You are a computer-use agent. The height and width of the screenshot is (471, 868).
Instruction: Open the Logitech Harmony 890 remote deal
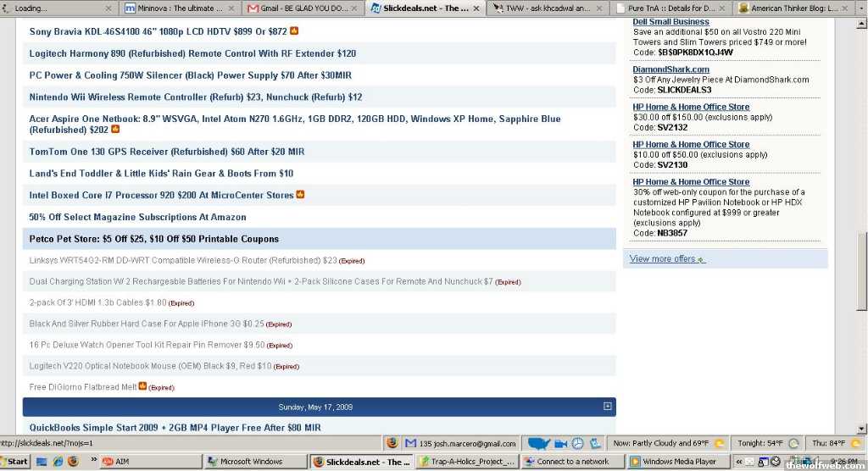(192, 53)
